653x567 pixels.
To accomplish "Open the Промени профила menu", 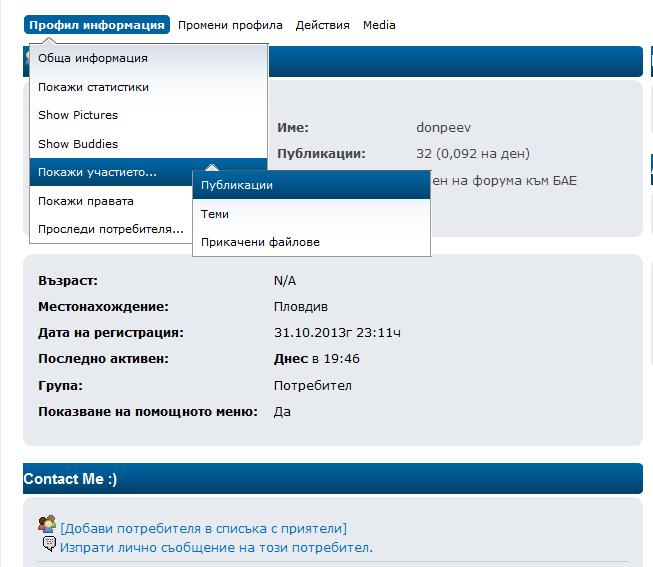I will (x=230, y=25).
